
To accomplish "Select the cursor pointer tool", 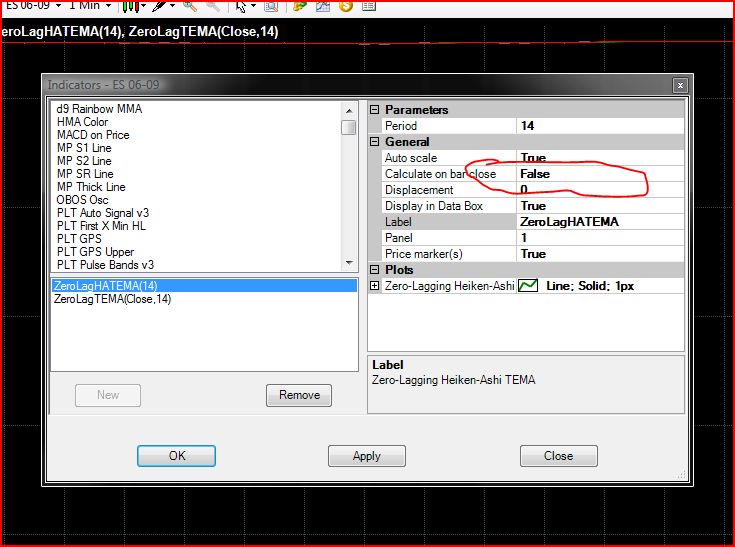I will (241, 6).
